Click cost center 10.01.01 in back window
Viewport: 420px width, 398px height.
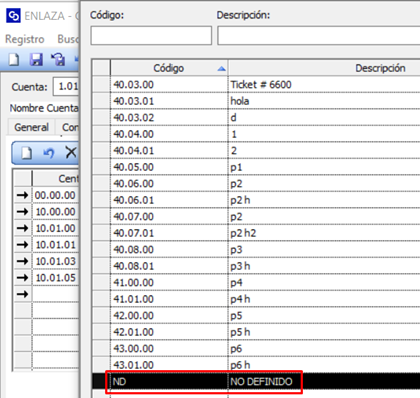click(56, 245)
